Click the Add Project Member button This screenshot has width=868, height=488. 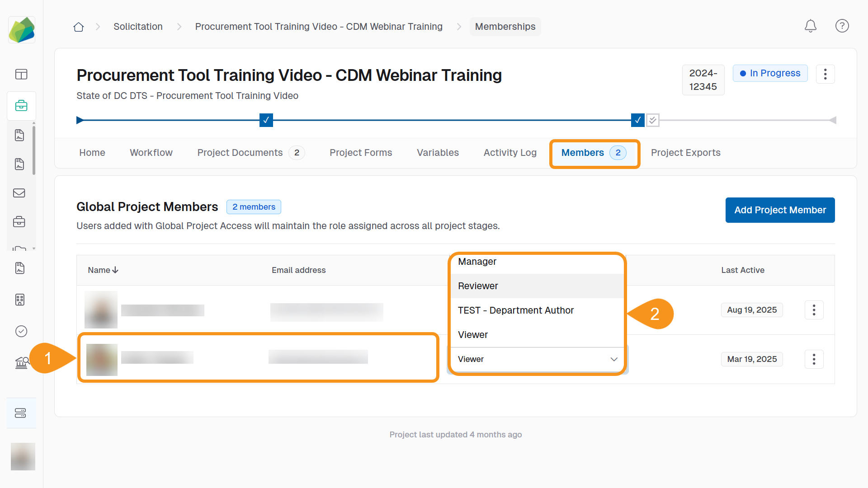pos(780,210)
